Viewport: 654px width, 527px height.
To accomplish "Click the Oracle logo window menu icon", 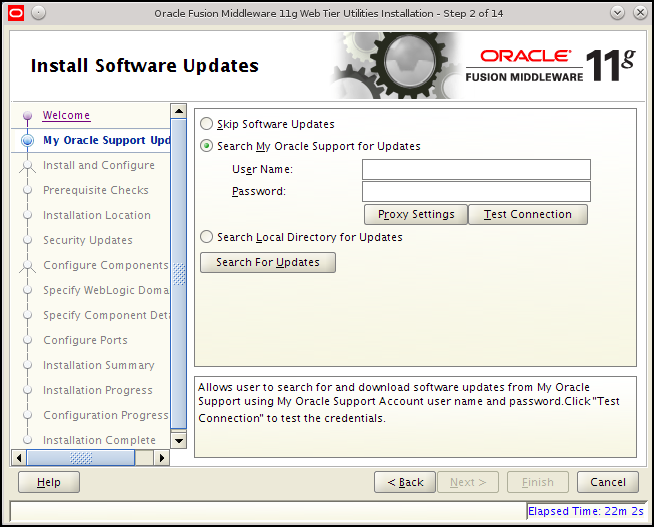I will pos(16,13).
